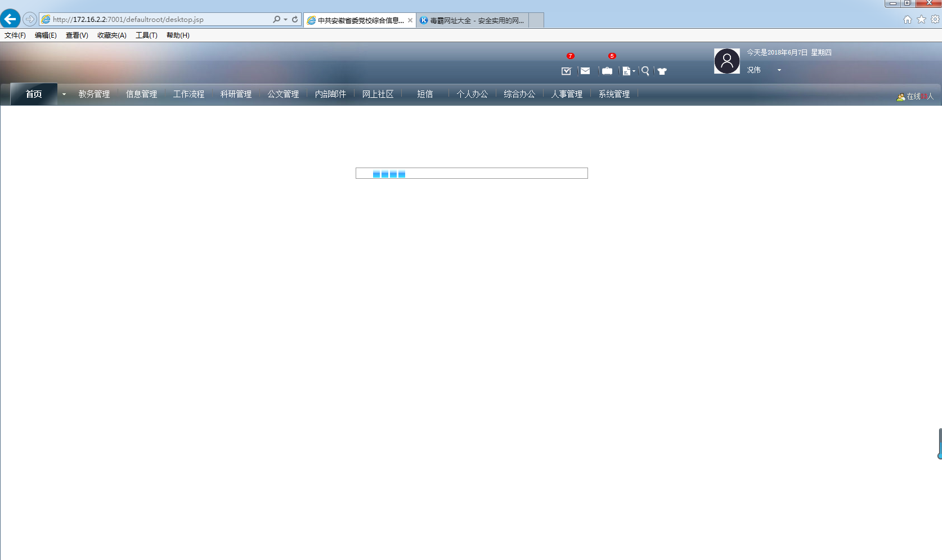
Task: Click the browser home icon
Action: 907,20
